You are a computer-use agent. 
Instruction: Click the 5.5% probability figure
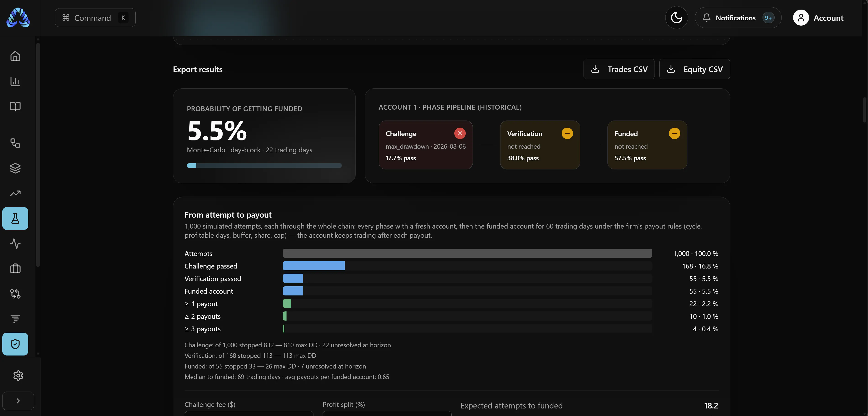[x=217, y=131]
